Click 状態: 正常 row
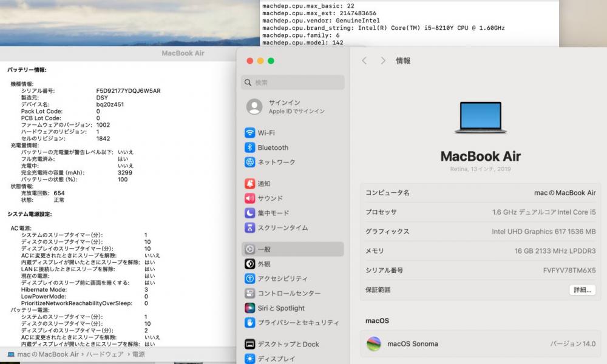The image size is (607, 364). pyautogui.click(x=42, y=200)
